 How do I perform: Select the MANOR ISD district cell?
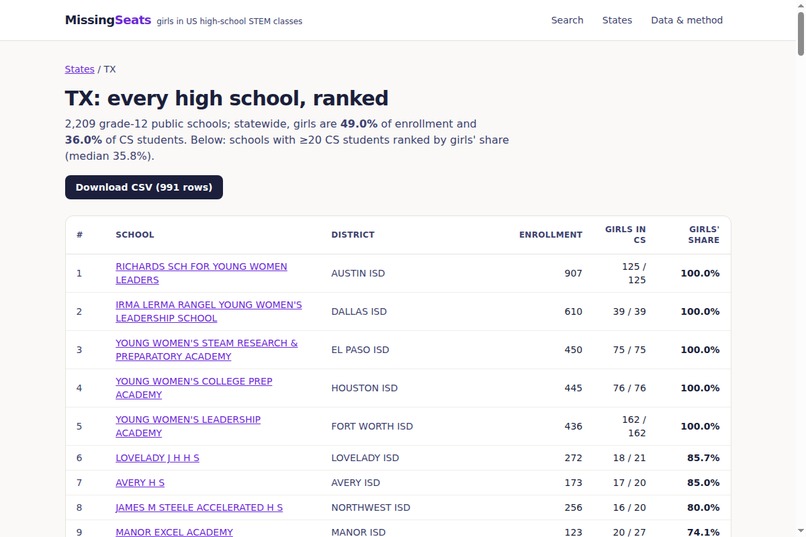point(358,532)
